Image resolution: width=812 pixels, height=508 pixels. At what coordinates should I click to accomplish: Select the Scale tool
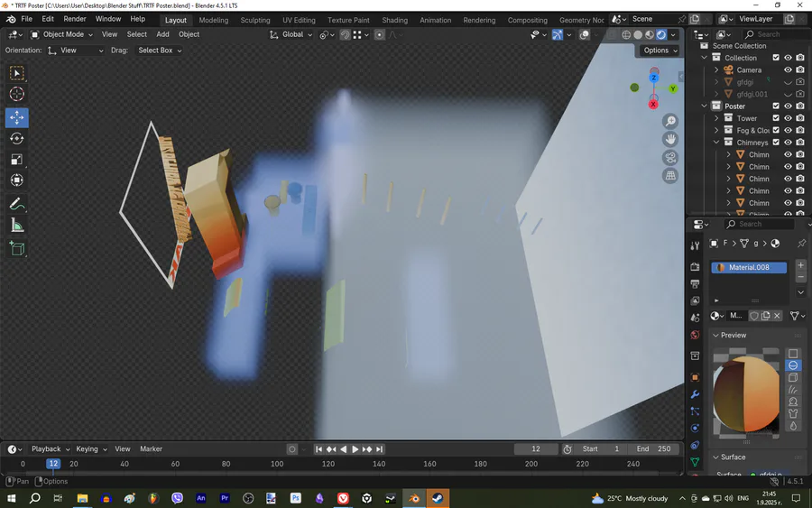(x=16, y=160)
